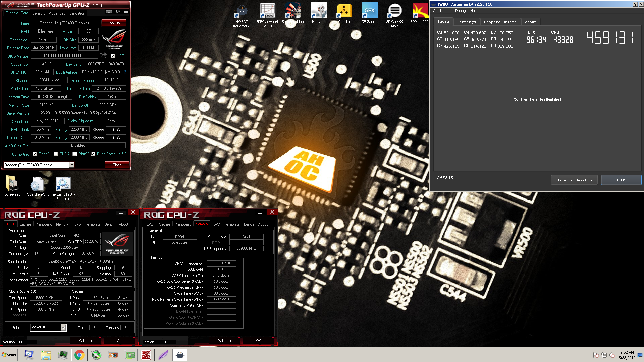The image size is (644, 362).
Task: Open the Heaven benchmark desktop shortcut
Action: click(318, 13)
